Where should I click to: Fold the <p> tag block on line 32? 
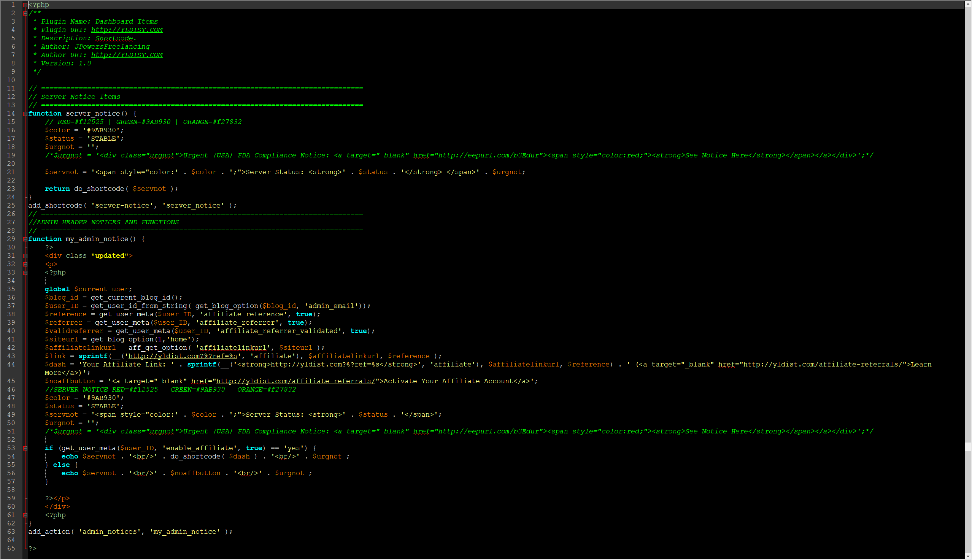click(x=25, y=265)
